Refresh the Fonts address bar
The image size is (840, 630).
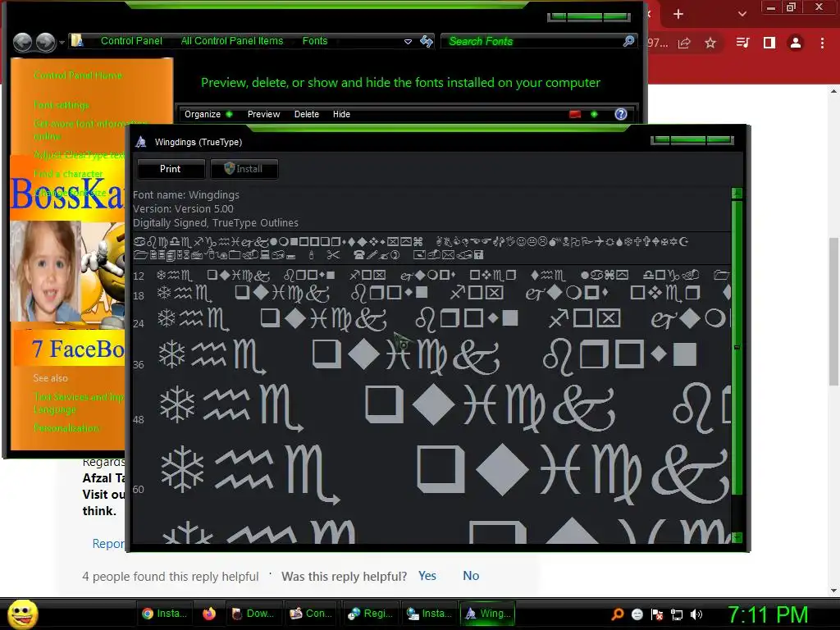427,41
